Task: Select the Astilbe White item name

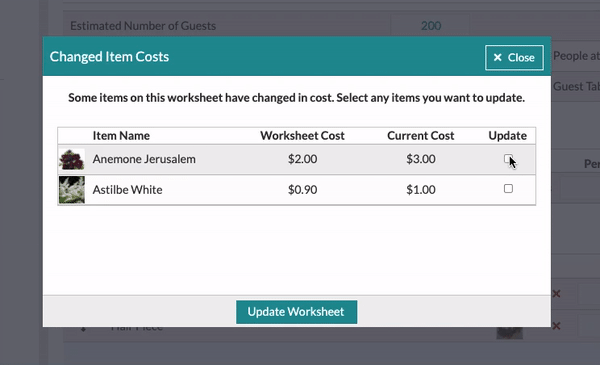Action: click(127, 189)
